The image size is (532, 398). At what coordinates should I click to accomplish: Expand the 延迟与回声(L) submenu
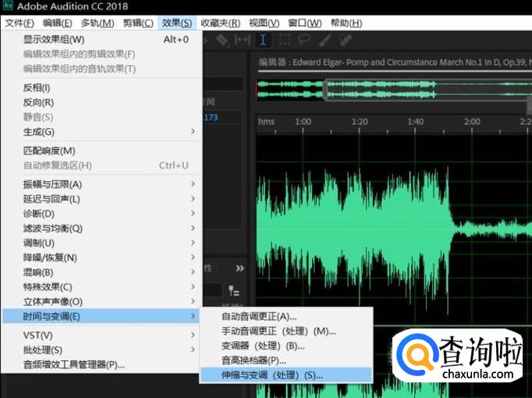101,199
